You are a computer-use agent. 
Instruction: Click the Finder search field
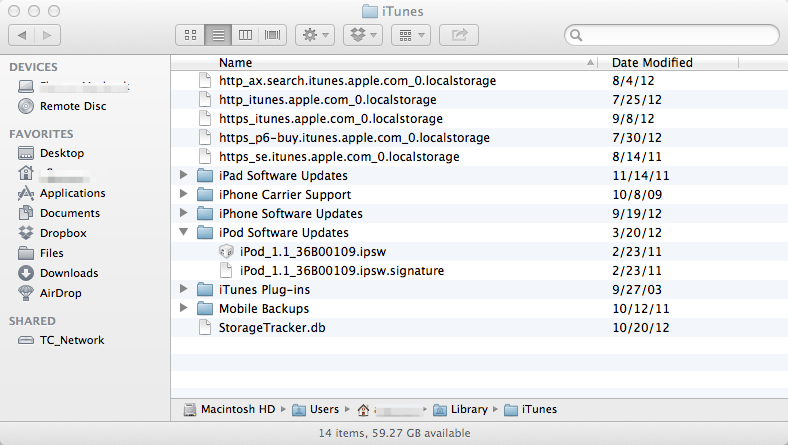tap(672, 35)
